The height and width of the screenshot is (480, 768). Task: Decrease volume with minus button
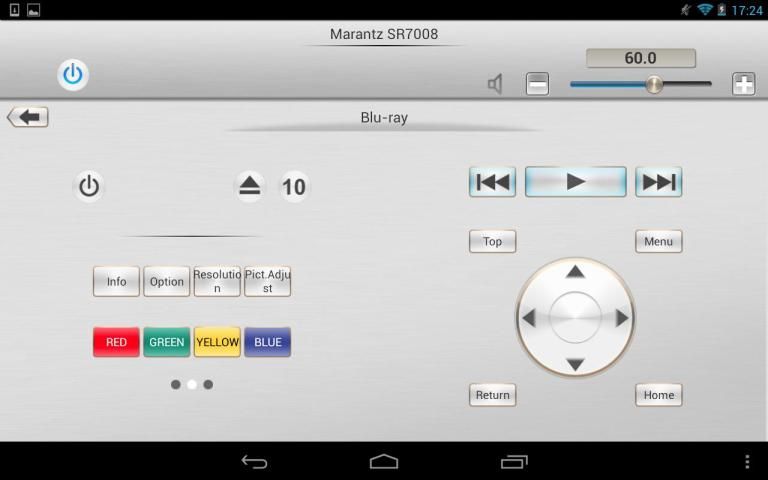[x=537, y=84]
